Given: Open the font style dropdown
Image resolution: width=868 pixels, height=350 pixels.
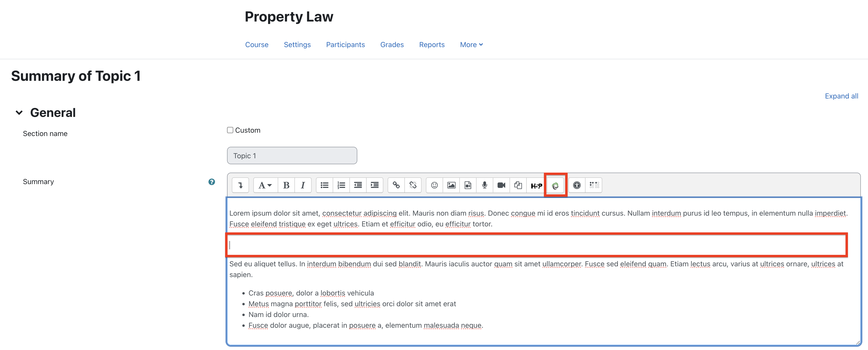Looking at the screenshot, I should [265, 185].
